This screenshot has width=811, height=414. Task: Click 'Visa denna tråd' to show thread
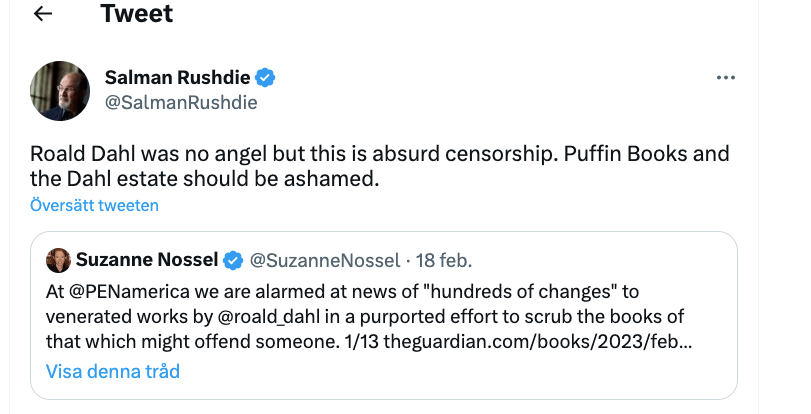coord(112,371)
